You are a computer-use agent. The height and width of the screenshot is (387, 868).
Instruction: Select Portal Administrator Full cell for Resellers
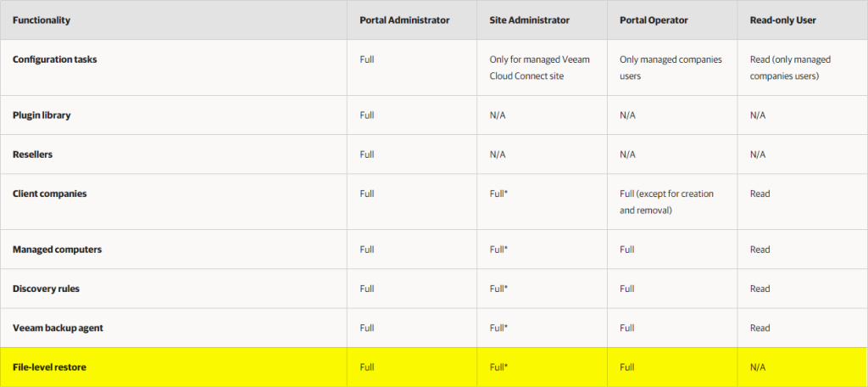(x=367, y=154)
